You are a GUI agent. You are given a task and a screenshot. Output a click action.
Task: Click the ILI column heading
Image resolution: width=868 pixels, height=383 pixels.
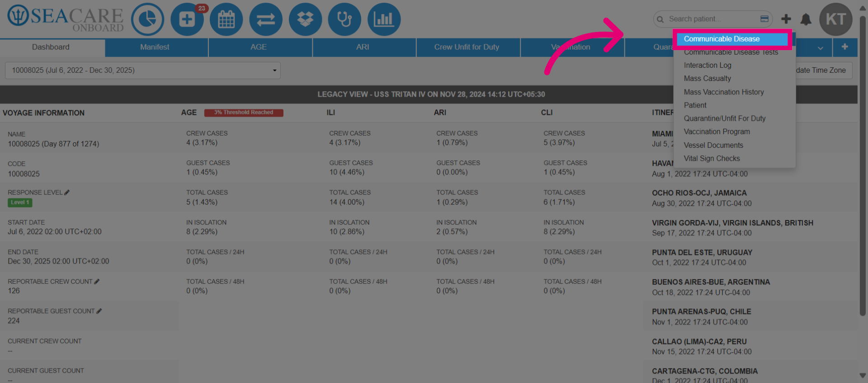[x=331, y=112]
